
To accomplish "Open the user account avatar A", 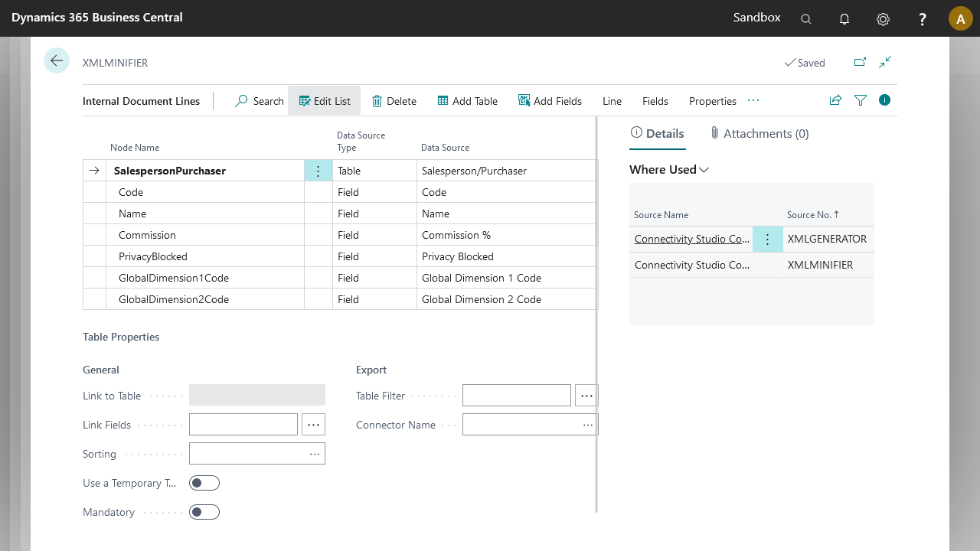I will pos(961,18).
